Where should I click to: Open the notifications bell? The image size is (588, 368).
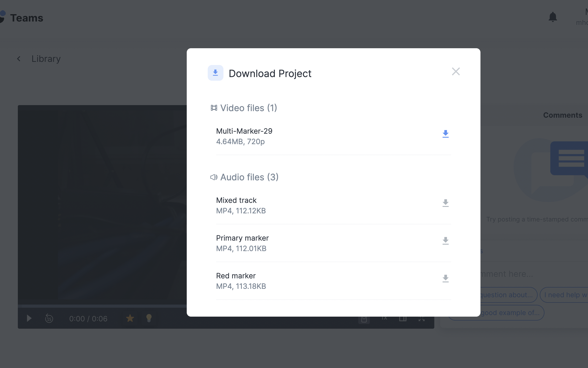pyautogui.click(x=553, y=17)
